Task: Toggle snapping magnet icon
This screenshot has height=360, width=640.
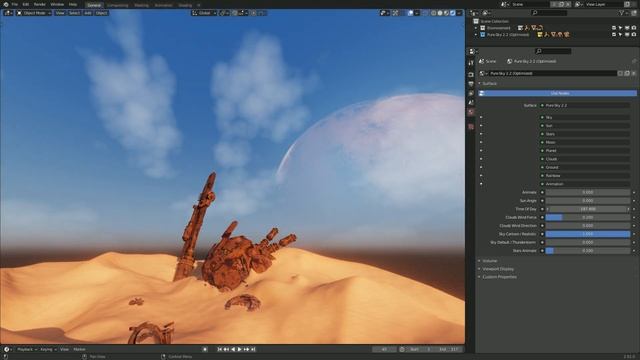Action: 235,13
